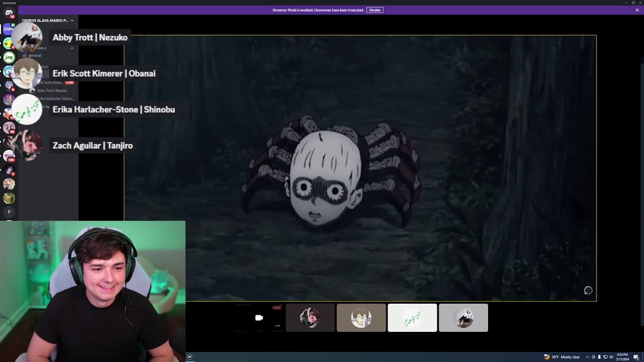This screenshot has width=644, height=362.
Task: Open the taskbar clock showing 8:34 PM
Action: pyautogui.click(x=623, y=357)
